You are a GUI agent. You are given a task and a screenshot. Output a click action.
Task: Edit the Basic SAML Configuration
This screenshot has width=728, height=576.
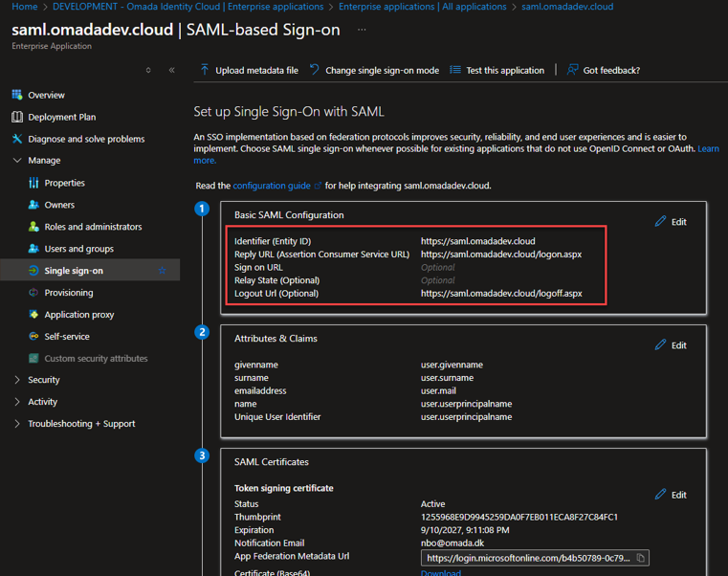pyautogui.click(x=671, y=222)
